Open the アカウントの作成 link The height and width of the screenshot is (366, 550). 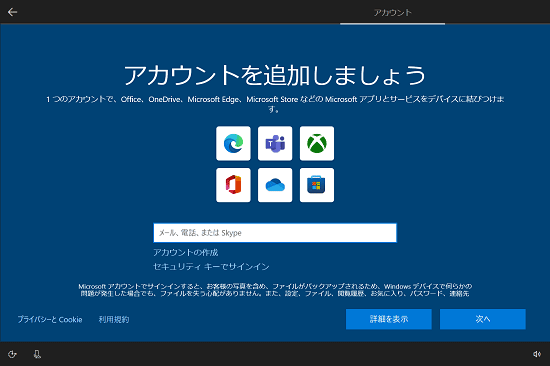(x=186, y=252)
